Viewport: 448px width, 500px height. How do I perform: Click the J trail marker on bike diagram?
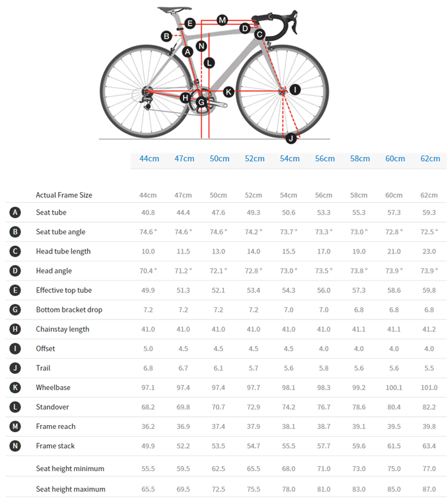[x=291, y=138]
